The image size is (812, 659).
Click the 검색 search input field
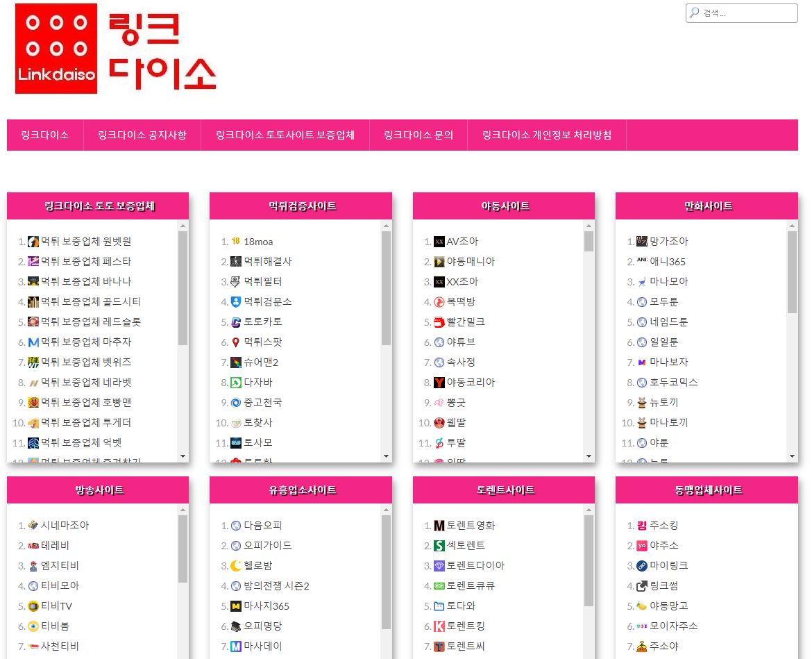(x=742, y=13)
